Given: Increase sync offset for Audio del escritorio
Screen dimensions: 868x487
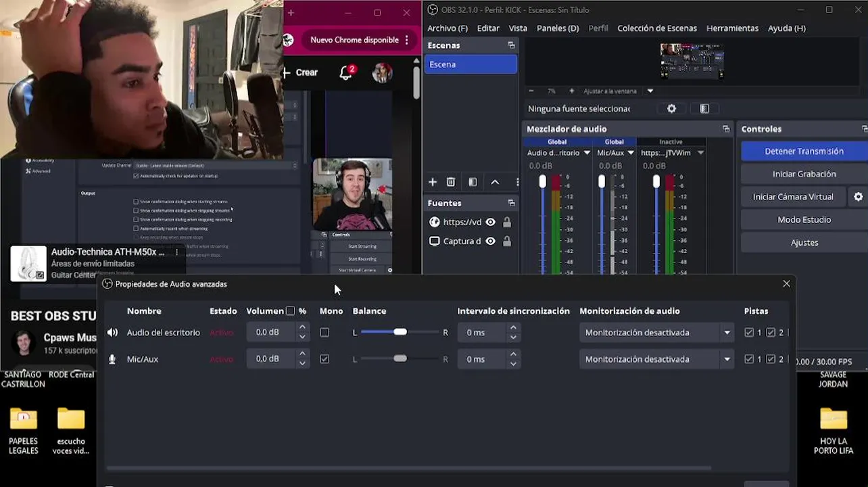Looking at the screenshot, I should coord(513,328).
